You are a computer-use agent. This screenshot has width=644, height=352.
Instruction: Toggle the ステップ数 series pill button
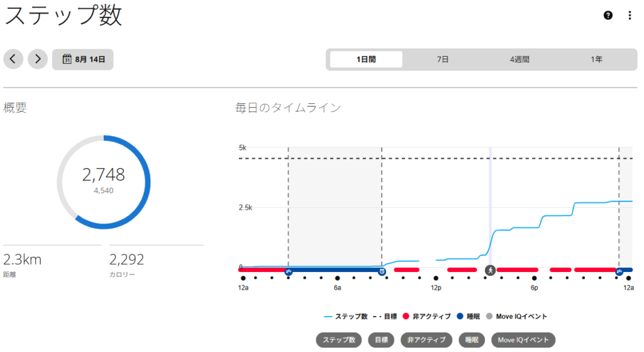tap(339, 339)
